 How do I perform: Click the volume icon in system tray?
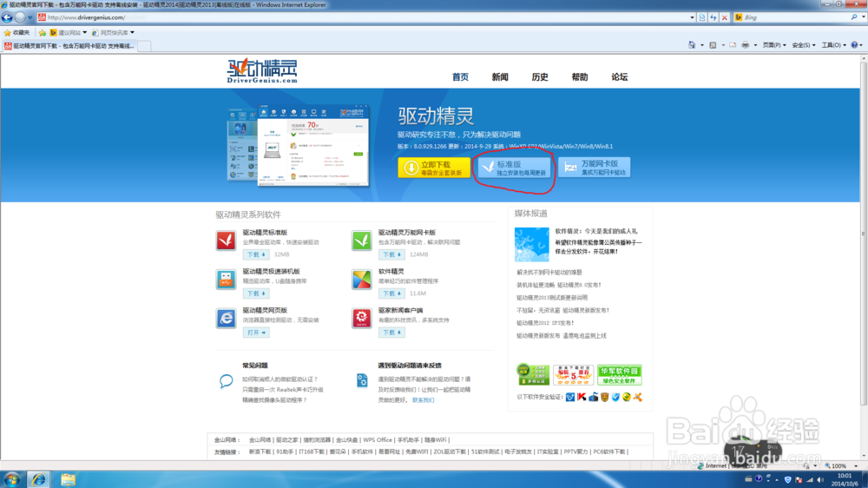pyautogui.click(x=820, y=479)
